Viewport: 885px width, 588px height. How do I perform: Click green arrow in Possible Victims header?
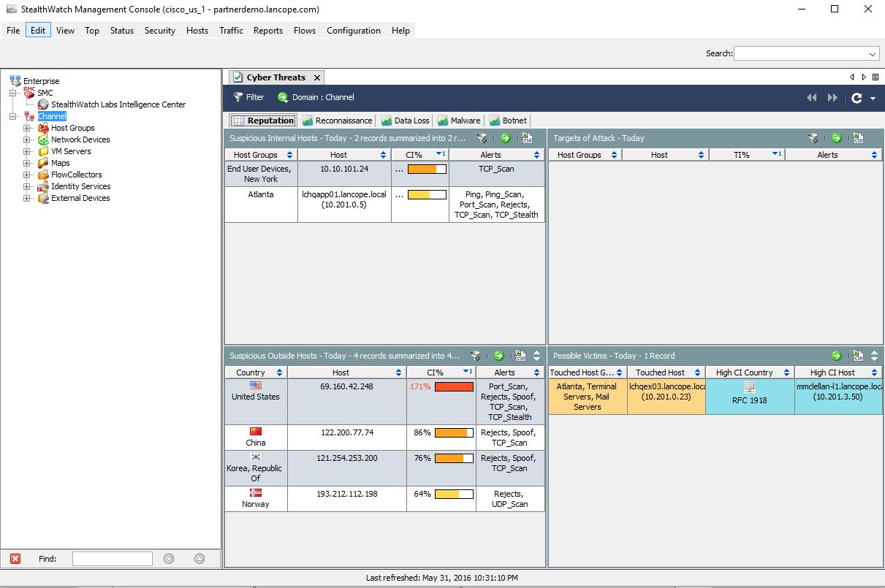(x=836, y=356)
